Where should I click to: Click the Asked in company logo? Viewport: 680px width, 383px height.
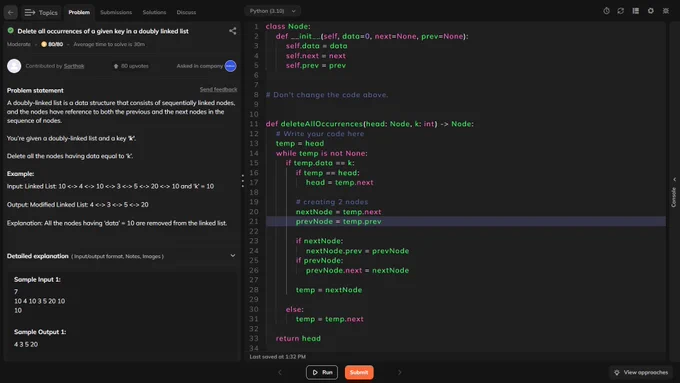[x=230, y=66]
